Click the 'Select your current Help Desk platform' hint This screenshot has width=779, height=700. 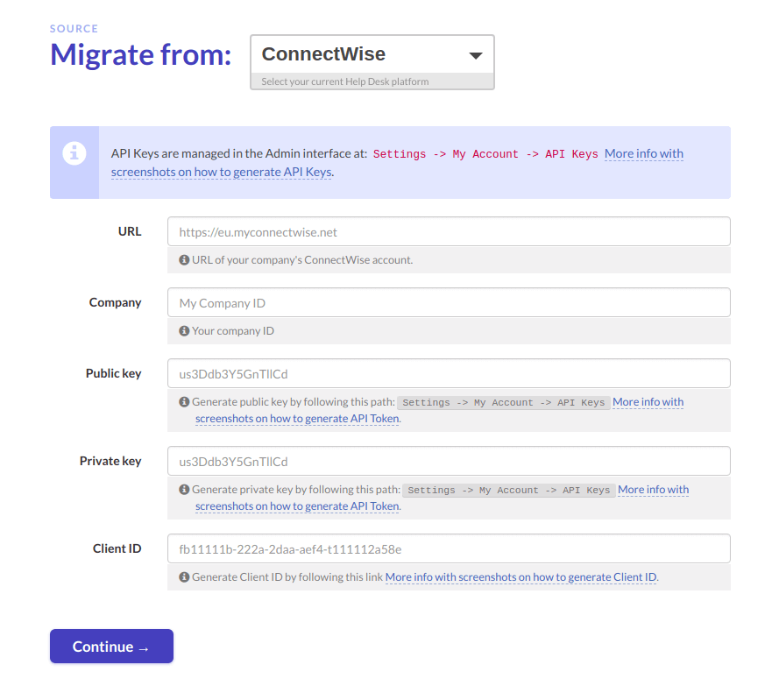pyautogui.click(x=344, y=81)
